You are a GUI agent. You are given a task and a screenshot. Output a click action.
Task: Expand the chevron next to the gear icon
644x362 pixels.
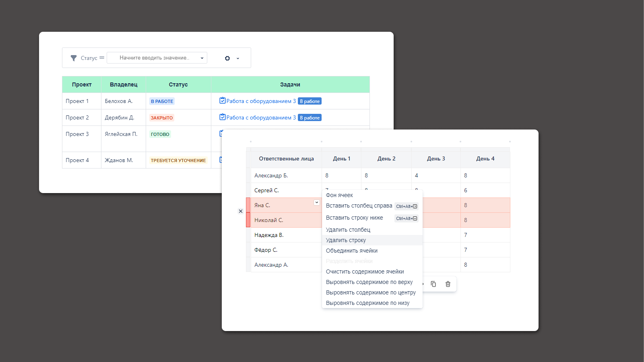pos(238,58)
